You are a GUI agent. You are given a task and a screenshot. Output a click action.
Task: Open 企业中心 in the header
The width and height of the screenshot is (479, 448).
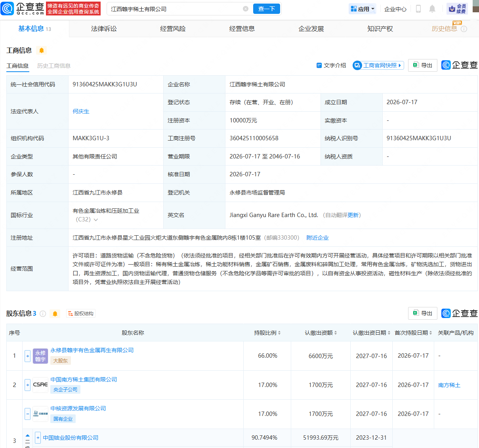(395, 9)
